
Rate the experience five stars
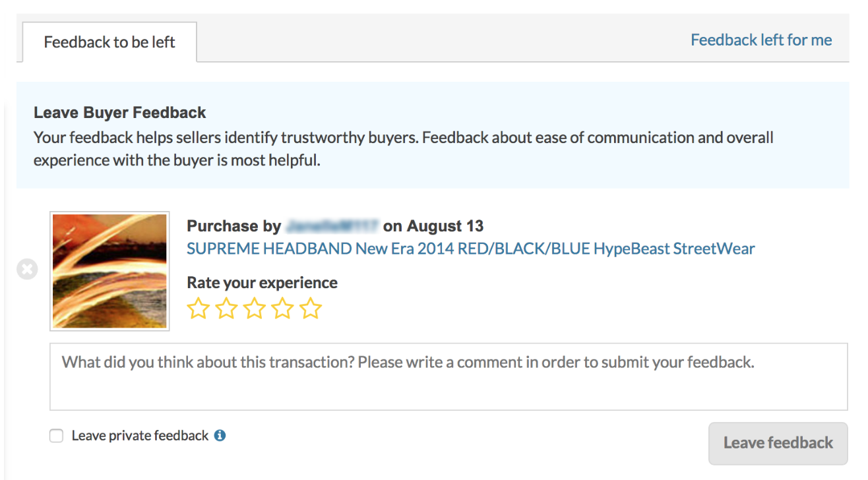[x=311, y=309]
